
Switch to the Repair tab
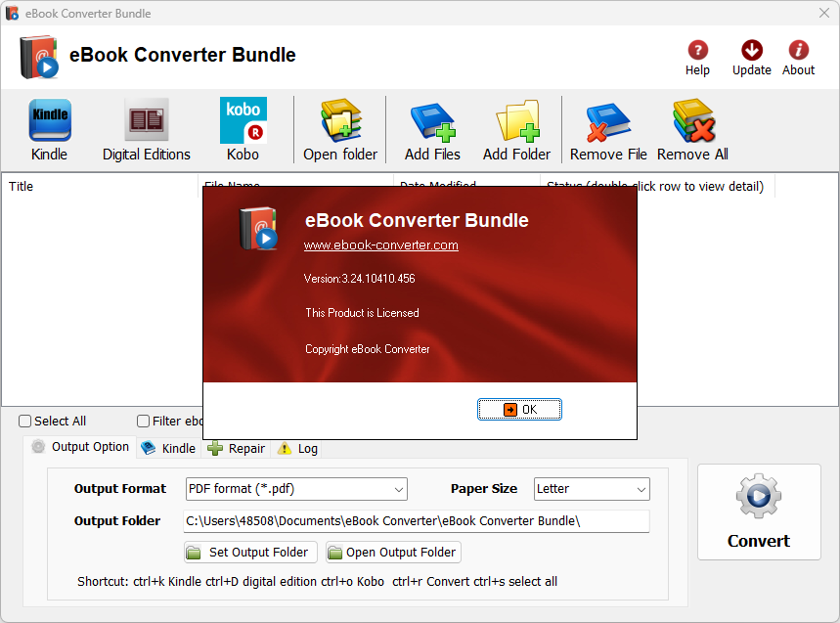[237, 448]
